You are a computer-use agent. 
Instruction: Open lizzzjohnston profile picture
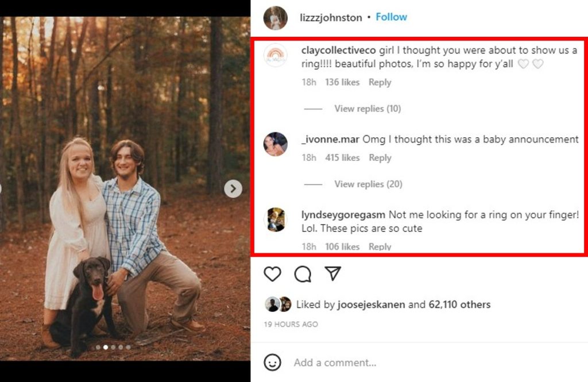click(x=275, y=18)
